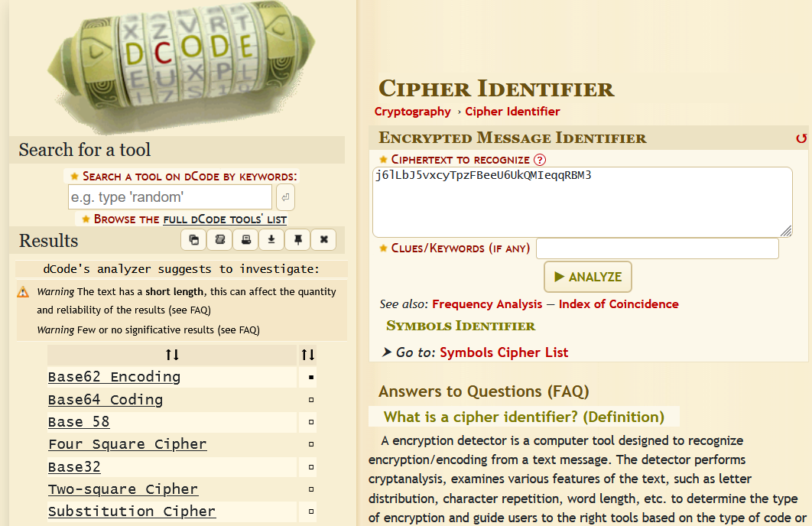Open Base 58 result
812x526 pixels.
click(79, 422)
